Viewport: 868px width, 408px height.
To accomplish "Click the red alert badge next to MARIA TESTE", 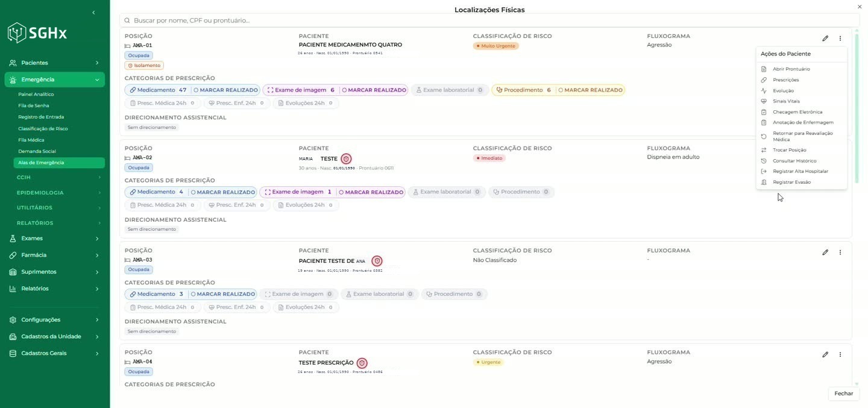I will 346,159.
